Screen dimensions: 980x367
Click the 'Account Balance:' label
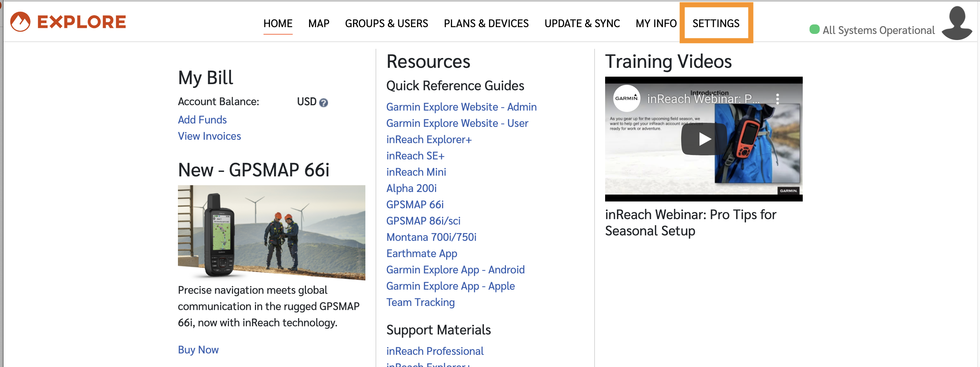click(218, 101)
